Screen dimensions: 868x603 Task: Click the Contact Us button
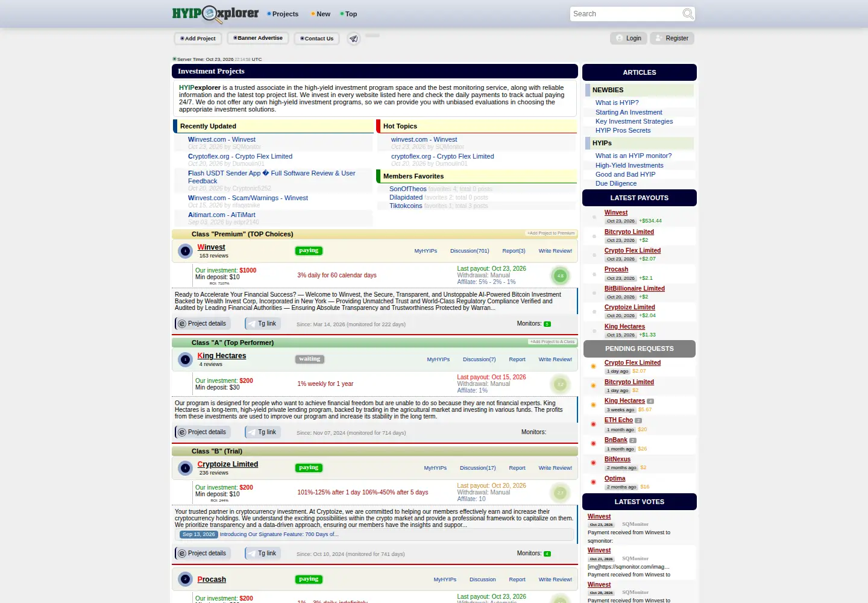pos(317,39)
